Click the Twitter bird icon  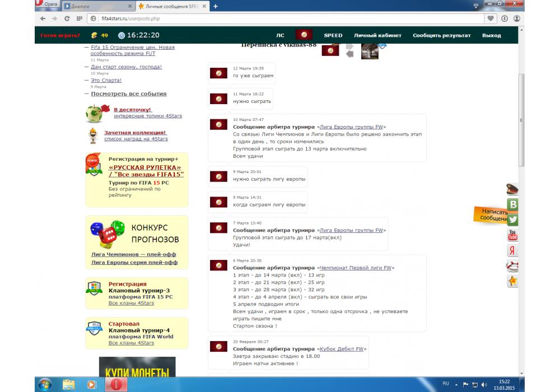click(512, 220)
